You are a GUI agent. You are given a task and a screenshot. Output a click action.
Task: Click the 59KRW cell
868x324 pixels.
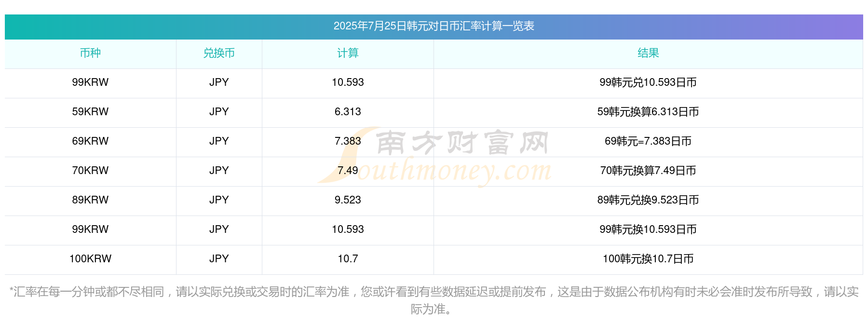pyautogui.click(x=90, y=112)
